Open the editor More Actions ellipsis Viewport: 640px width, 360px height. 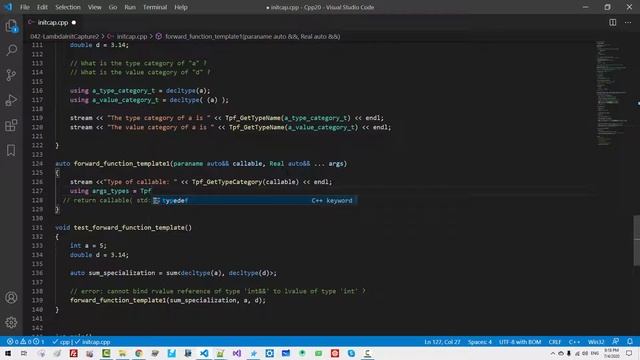628,22
